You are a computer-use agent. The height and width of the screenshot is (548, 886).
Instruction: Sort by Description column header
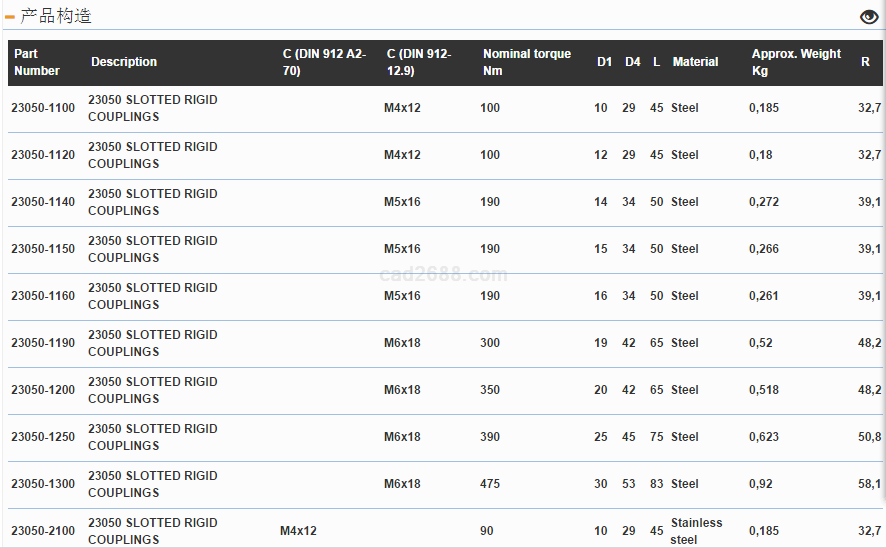[x=124, y=62]
